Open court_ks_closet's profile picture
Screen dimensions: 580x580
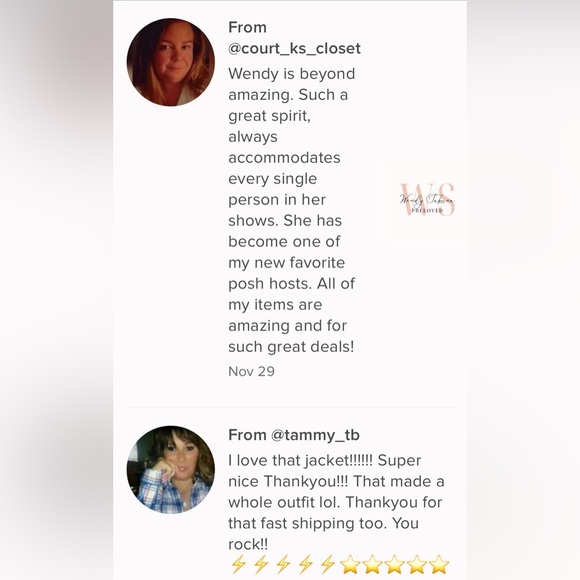pyautogui.click(x=171, y=62)
